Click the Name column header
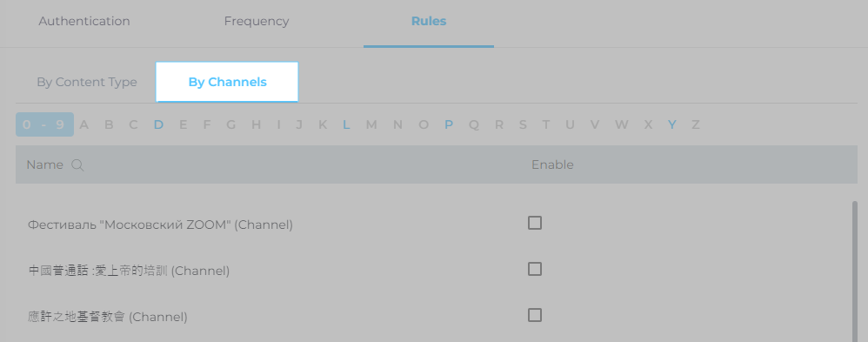This screenshot has width=868, height=342. pyautogui.click(x=45, y=164)
